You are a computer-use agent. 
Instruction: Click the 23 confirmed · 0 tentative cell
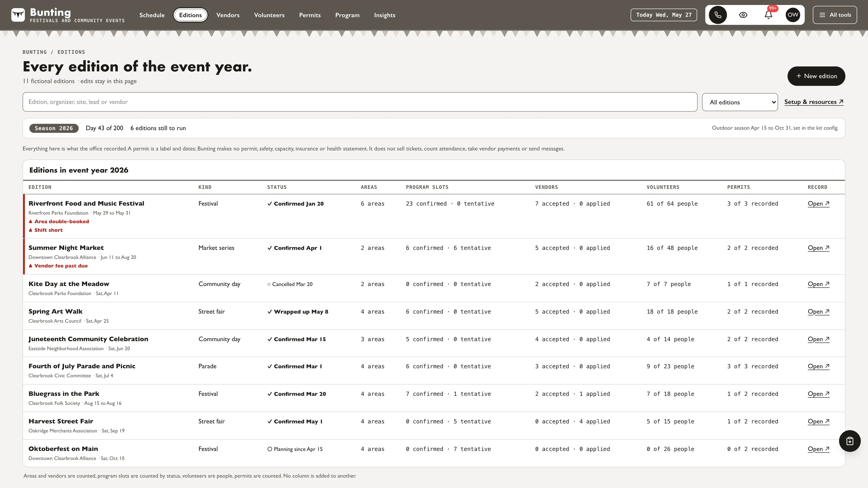[450, 204]
